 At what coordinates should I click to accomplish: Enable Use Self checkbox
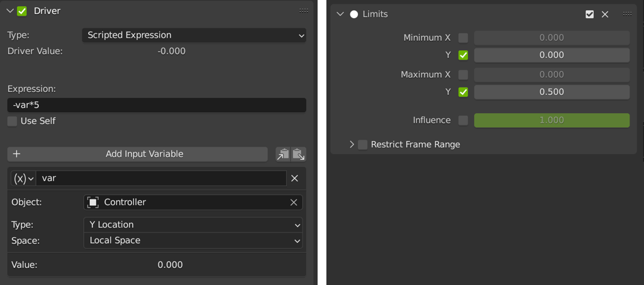click(13, 121)
